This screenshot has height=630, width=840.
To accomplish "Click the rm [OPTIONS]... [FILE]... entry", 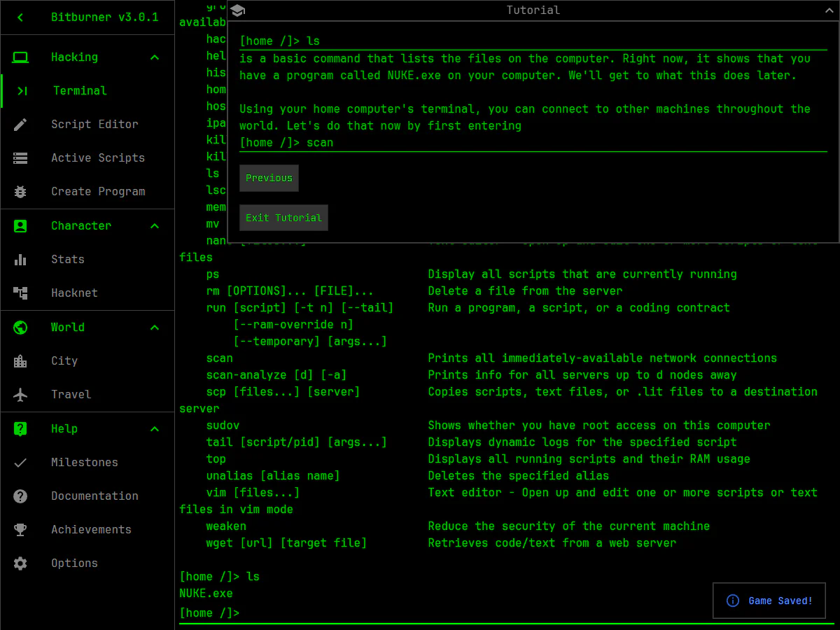I will coord(290,291).
